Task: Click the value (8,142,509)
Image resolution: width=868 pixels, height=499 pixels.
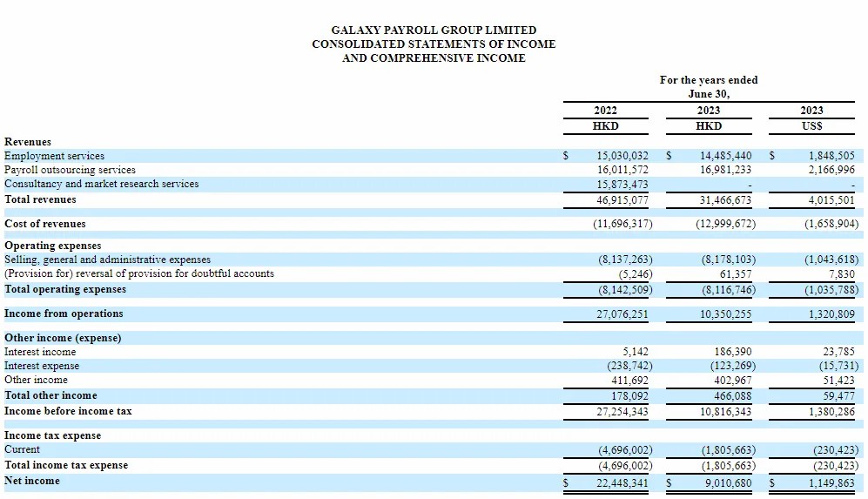Action: pyautogui.click(x=626, y=290)
